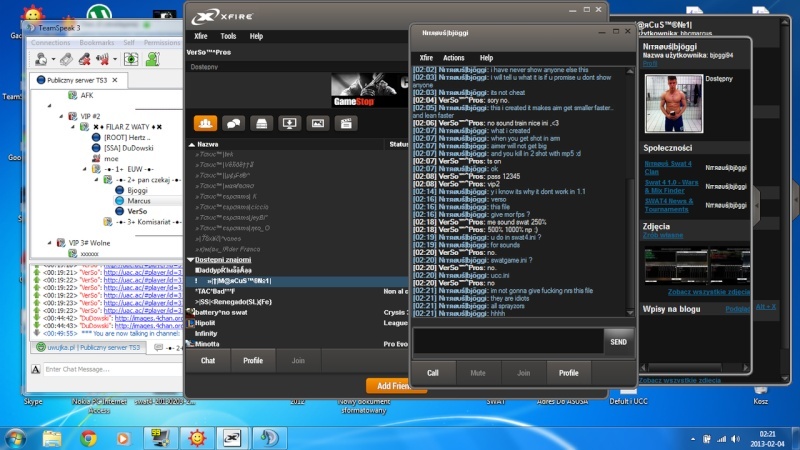Screen dimensions: 800x450
Task: Sort friends by Nazwa column arrow
Action: click(x=192, y=144)
